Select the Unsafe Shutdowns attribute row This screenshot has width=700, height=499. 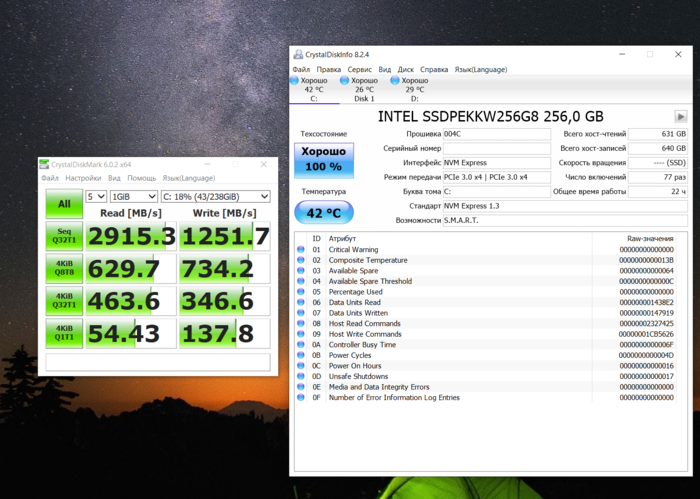pyautogui.click(x=485, y=376)
